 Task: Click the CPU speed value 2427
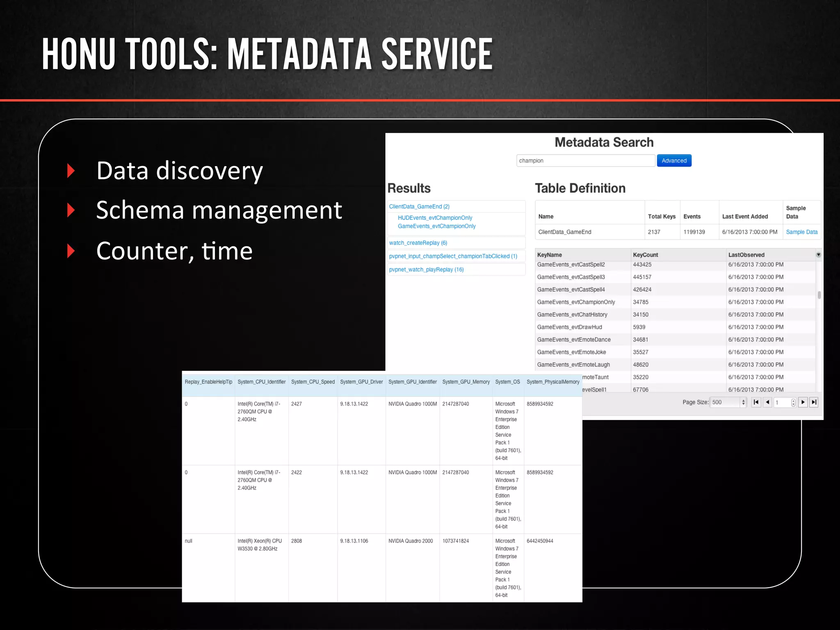296,404
